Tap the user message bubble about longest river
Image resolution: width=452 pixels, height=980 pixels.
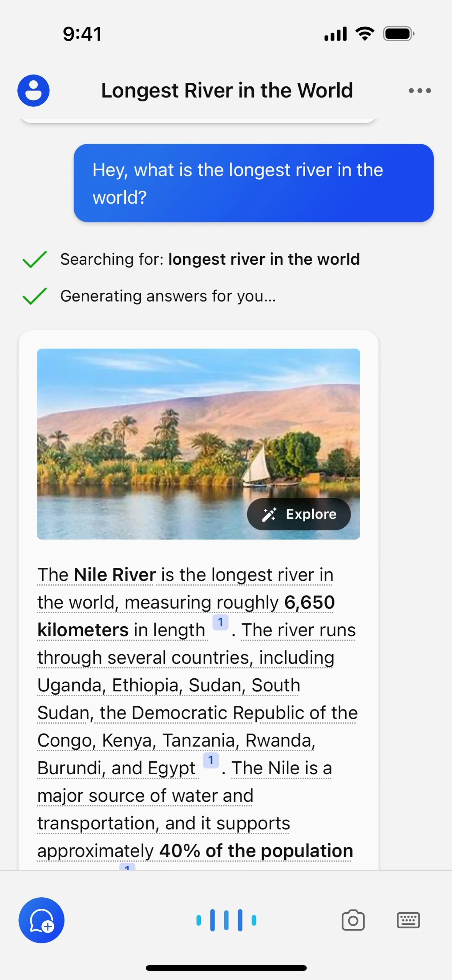click(x=253, y=183)
